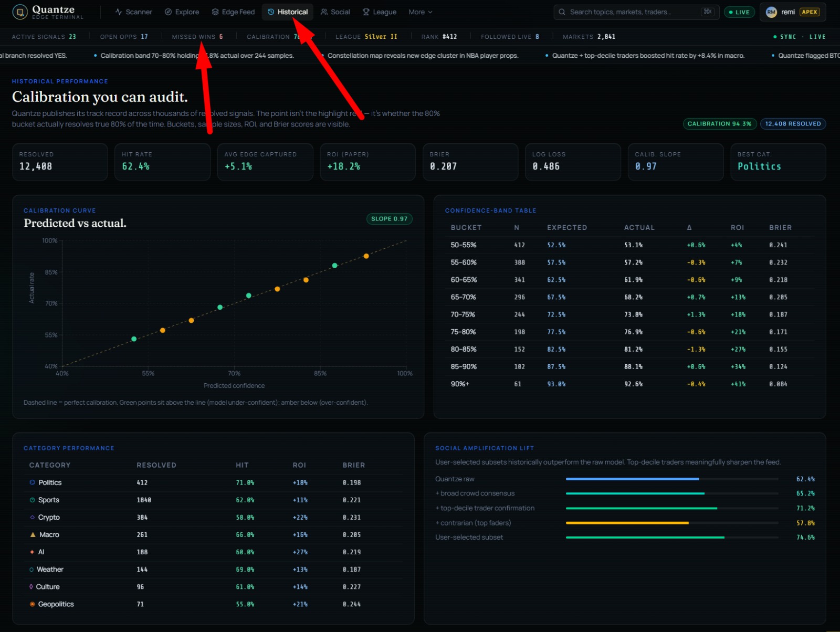Screen dimensions: 840x632
Task: Click the User-selected subset label
Action: point(469,538)
